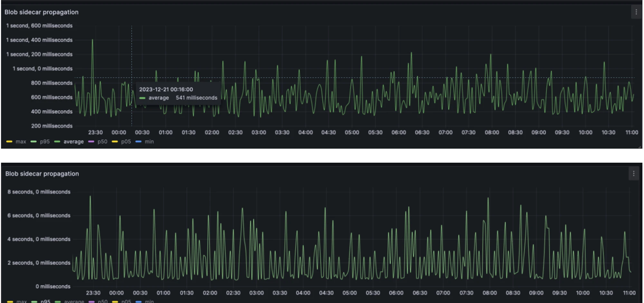Toggle the max series in upper legend

point(21,142)
